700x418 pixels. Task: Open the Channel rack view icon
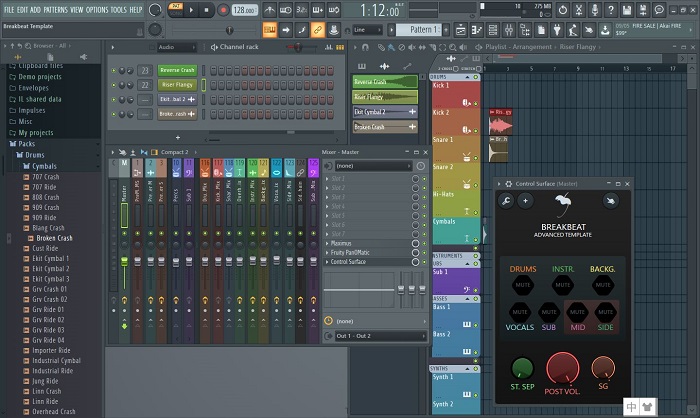(492, 30)
